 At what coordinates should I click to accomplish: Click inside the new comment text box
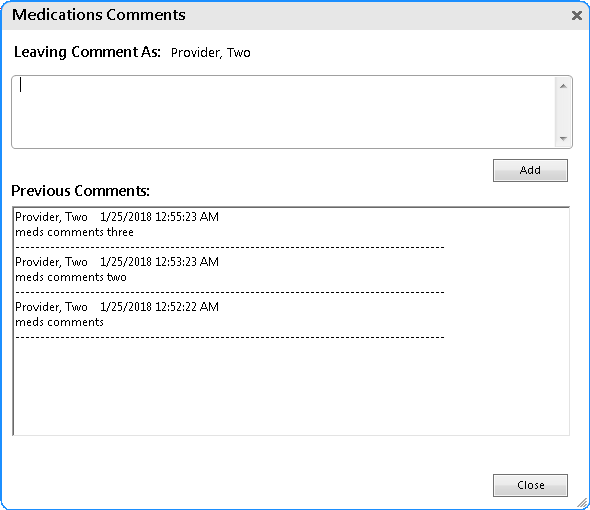(x=283, y=112)
